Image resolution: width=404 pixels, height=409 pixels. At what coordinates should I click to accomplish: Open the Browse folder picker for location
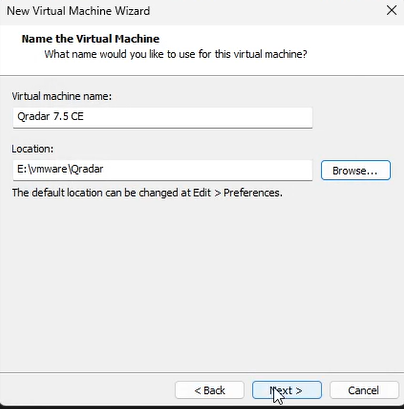(x=356, y=170)
